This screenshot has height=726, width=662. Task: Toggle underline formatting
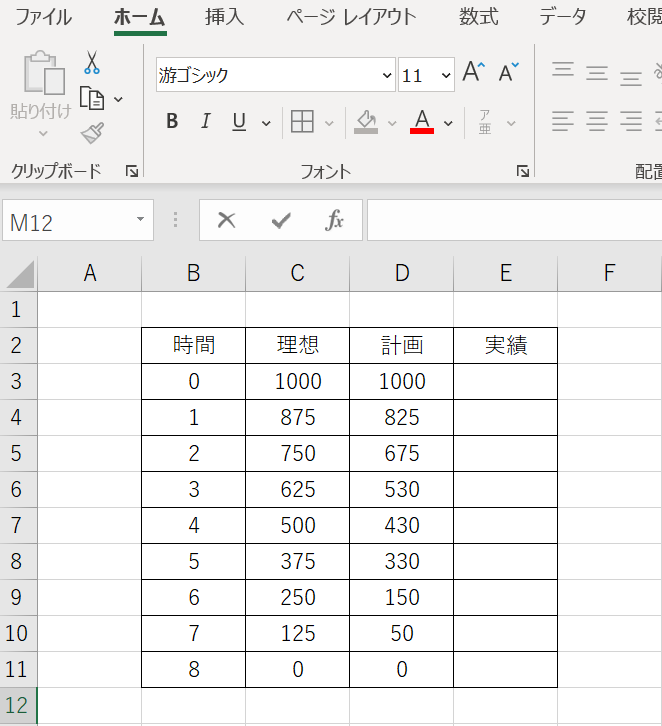click(x=239, y=121)
